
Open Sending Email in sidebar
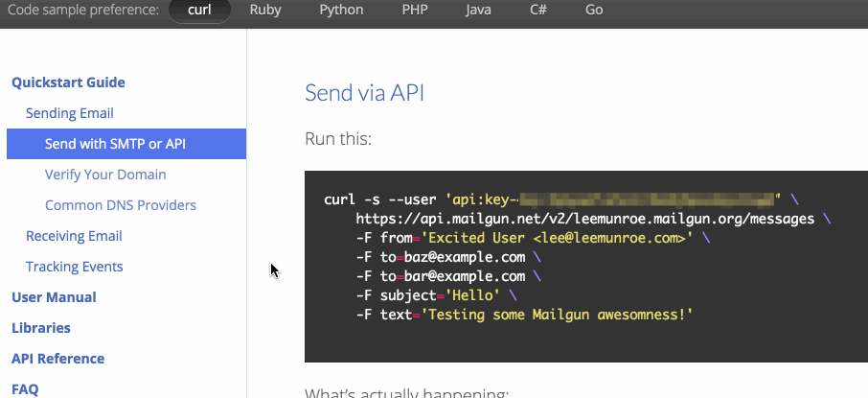[x=70, y=113]
